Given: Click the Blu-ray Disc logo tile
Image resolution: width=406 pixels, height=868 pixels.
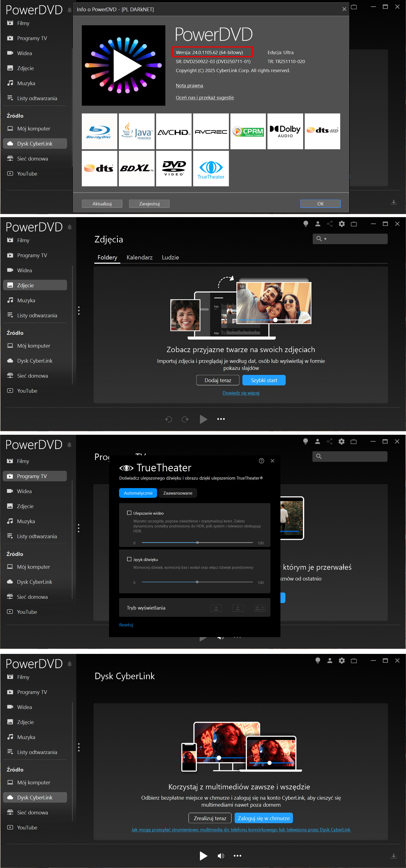Looking at the screenshot, I should click(x=99, y=131).
